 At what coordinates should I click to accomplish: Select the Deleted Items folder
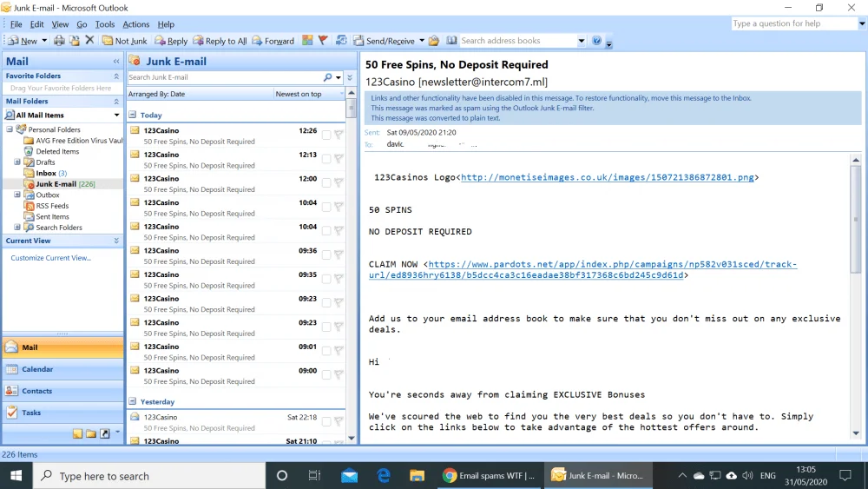point(57,151)
